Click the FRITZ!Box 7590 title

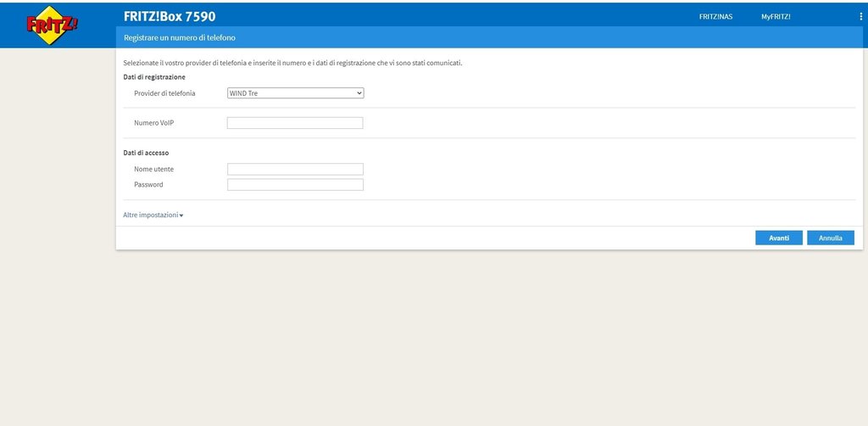[x=170, y=17]
